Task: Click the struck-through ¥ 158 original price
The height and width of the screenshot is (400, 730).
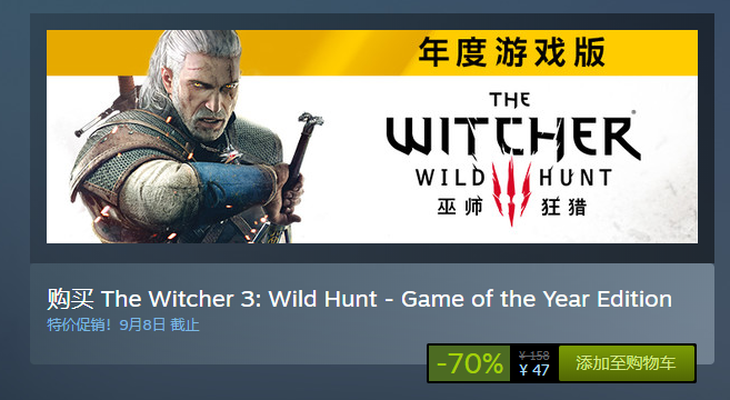Action: [x=534, y=356]
